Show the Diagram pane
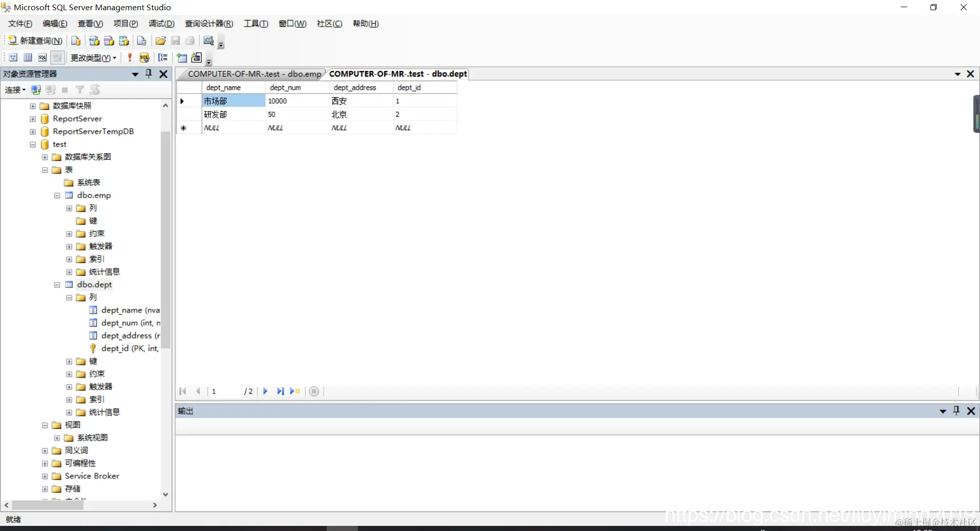The image size is (980, 531). point(13,58)
